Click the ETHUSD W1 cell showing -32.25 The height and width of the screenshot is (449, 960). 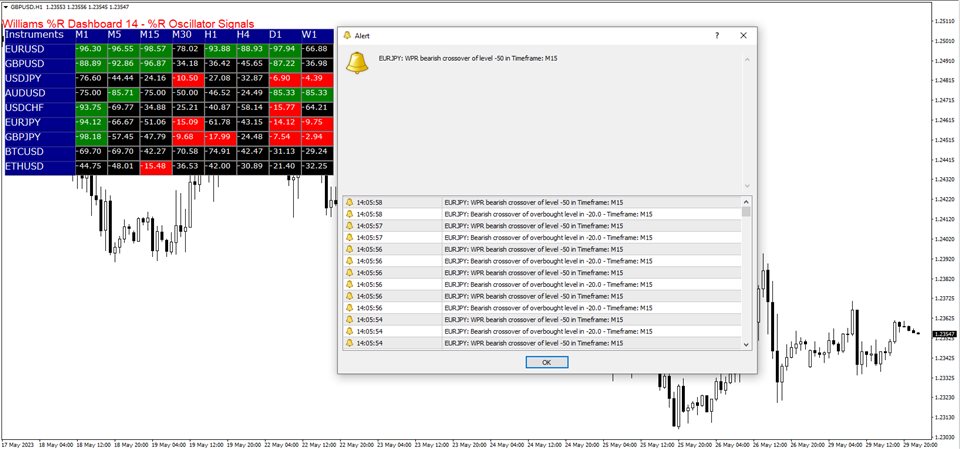point(318,167)
